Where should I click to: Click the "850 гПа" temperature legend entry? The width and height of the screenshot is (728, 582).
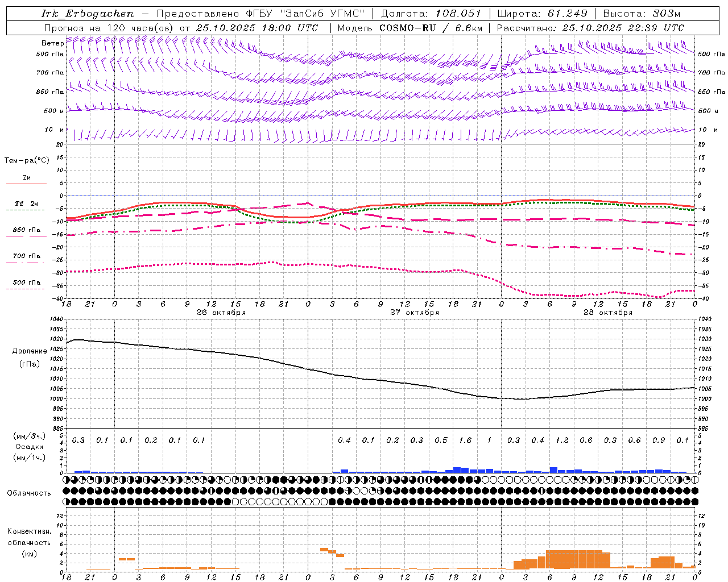click(26, 230)
